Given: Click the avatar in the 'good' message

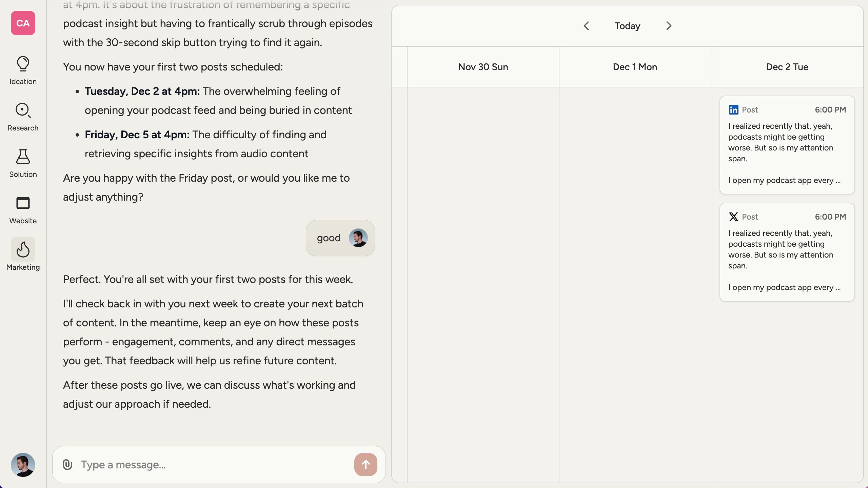Looking at the screenshot, I should pyautogui.click(x=358, y=238).
